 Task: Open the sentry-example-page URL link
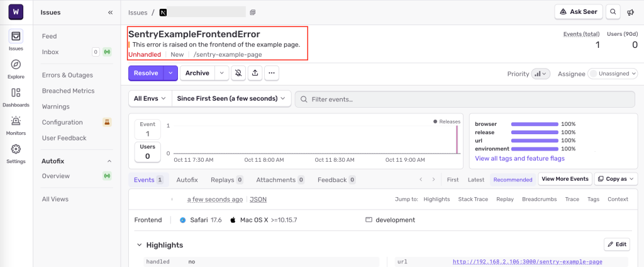click(528, 262)
